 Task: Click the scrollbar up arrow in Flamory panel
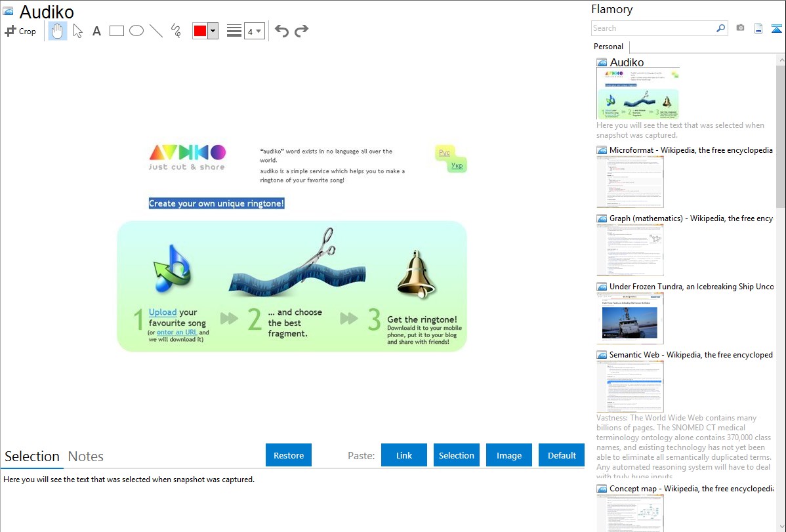[781, 60]
